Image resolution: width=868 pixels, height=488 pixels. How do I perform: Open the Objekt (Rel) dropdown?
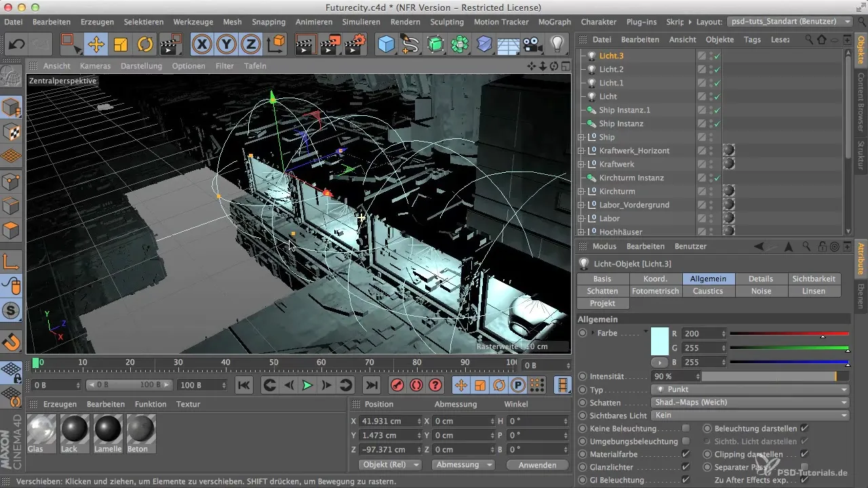coord(389,465)
